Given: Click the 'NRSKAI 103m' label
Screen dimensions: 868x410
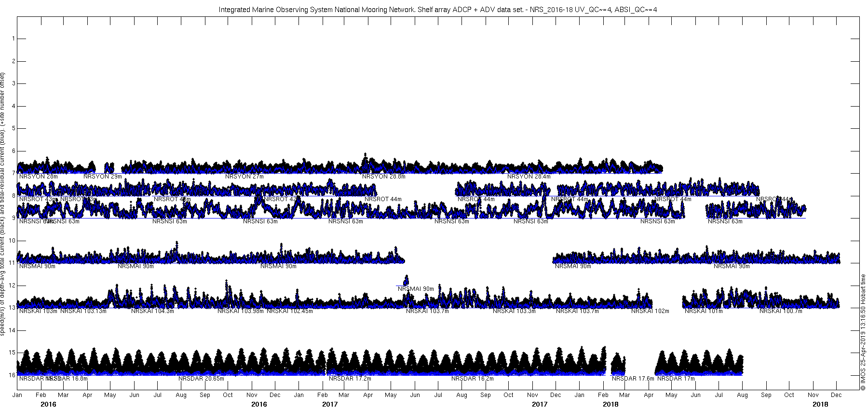Looking at the screenshot, I should 39,311.
